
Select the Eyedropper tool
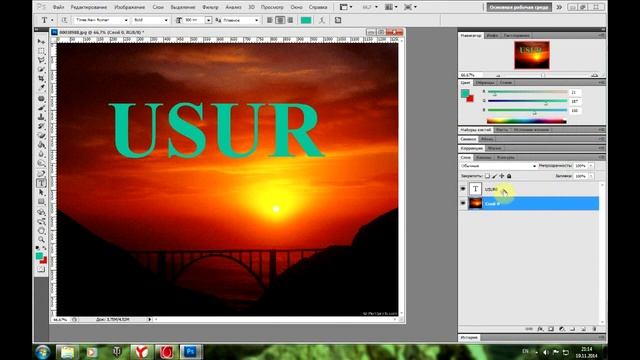pyautogui.click(x=41, y=88)
